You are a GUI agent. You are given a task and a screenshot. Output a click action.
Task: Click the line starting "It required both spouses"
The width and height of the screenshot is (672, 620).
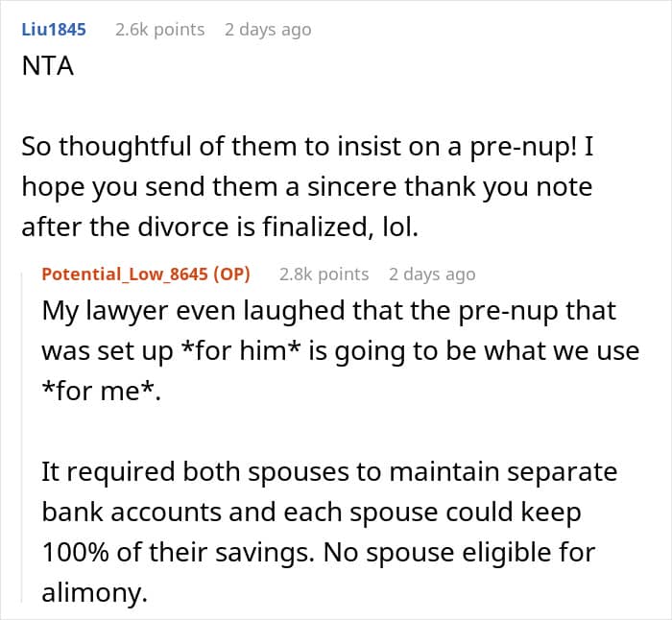coord(329,472)
